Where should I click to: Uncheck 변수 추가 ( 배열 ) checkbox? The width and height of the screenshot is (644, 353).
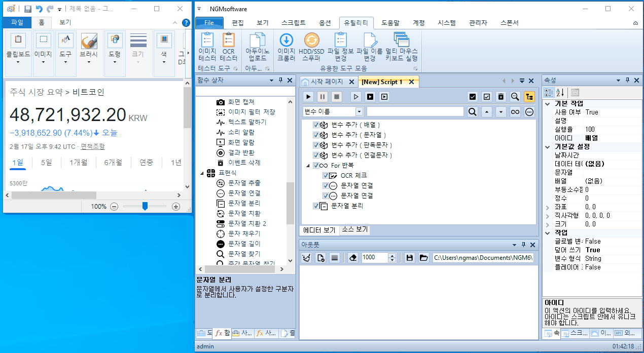click(316, 125)
